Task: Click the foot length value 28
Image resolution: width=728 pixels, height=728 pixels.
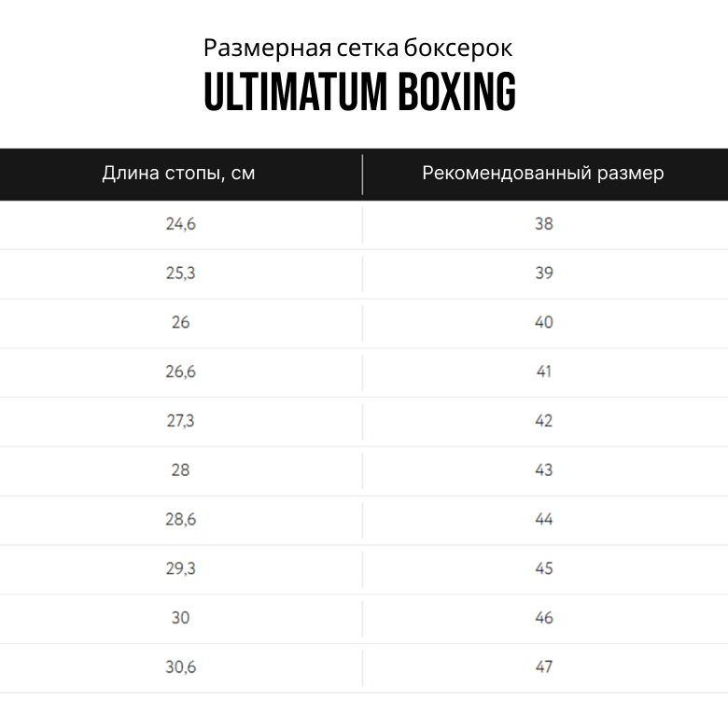Action: [x=180, y=470]
